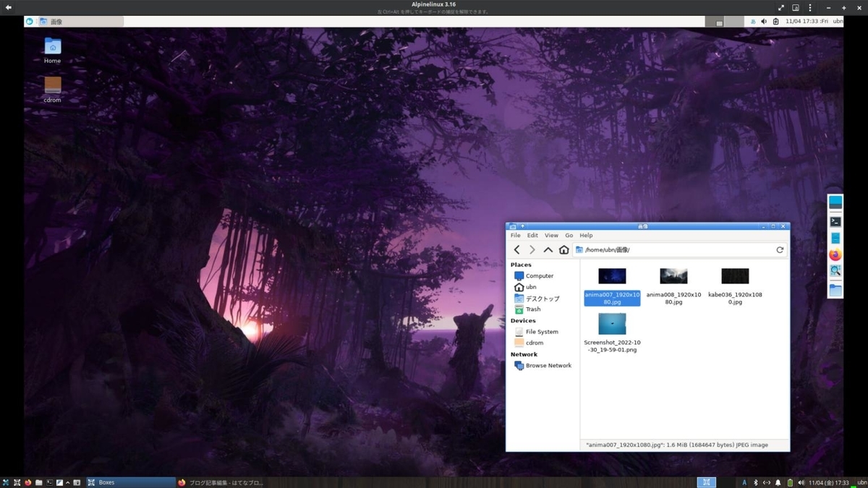This screenshot has width=868, height=488.
Task: Click the guest panel volume icon
Action: [x=764, y=22]
